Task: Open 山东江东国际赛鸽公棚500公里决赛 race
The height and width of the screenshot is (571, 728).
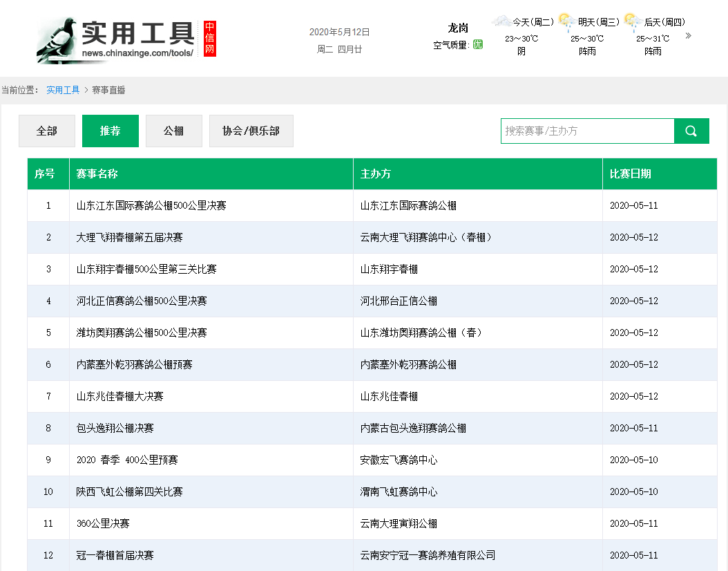Action: [x=151, y=206]
